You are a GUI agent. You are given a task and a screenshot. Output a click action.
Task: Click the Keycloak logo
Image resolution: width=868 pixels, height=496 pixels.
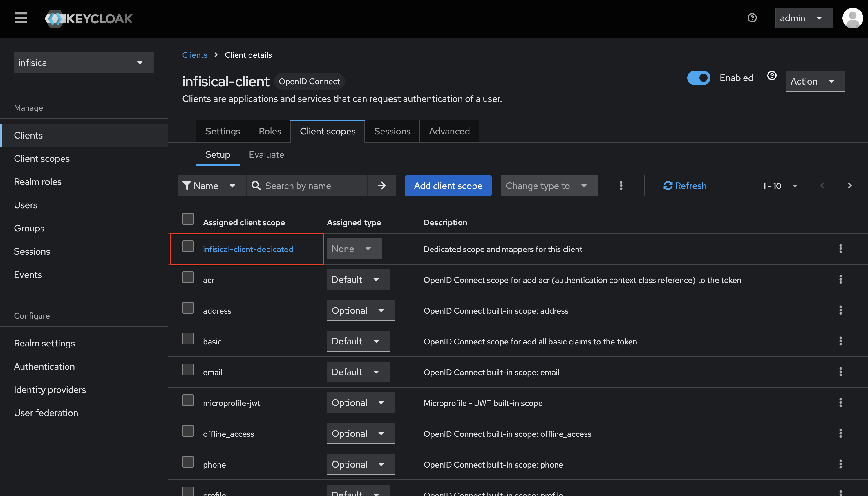pos(88,18)
